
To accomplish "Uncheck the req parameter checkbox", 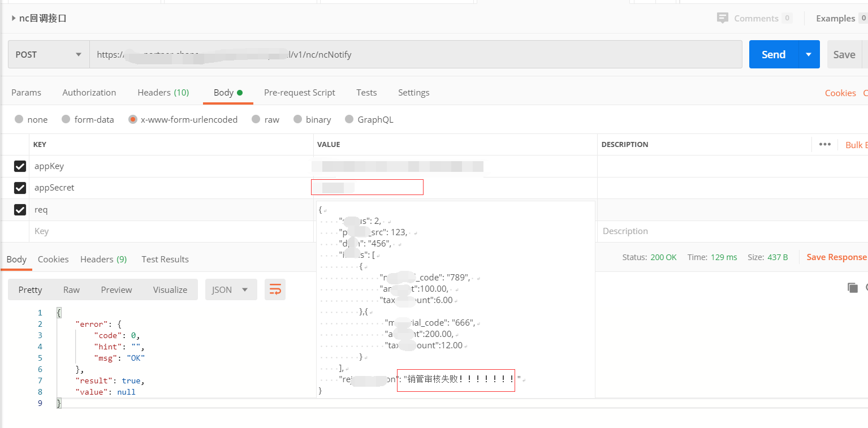I will (x=20, y=210).
